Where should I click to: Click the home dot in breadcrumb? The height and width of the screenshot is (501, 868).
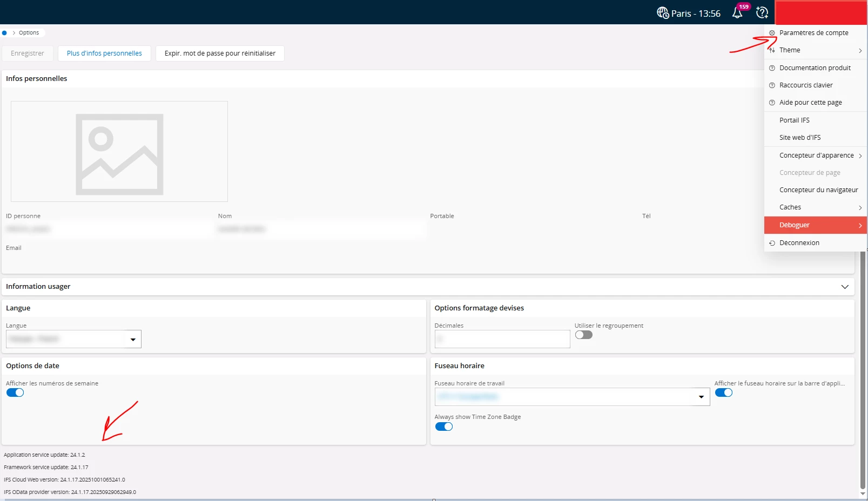coord(4,33)
